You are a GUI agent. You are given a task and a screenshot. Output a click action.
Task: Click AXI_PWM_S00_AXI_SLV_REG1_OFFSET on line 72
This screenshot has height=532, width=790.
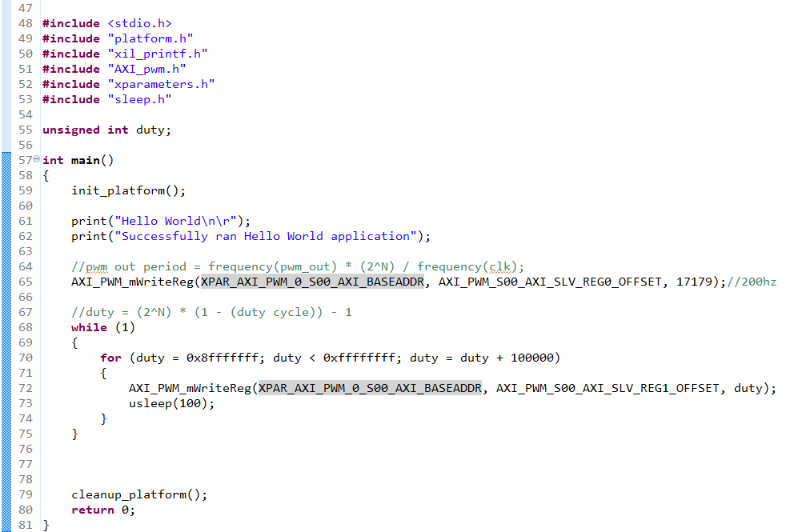[x=608, y=388]
